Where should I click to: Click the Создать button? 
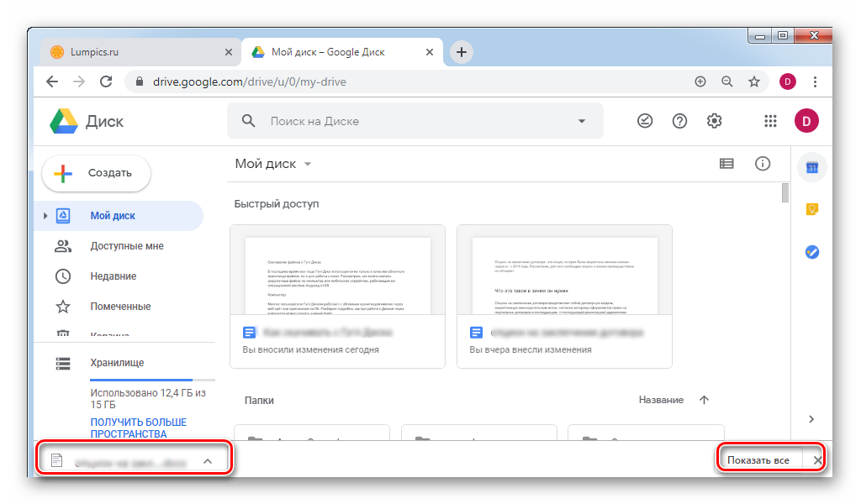pos(96,173)
